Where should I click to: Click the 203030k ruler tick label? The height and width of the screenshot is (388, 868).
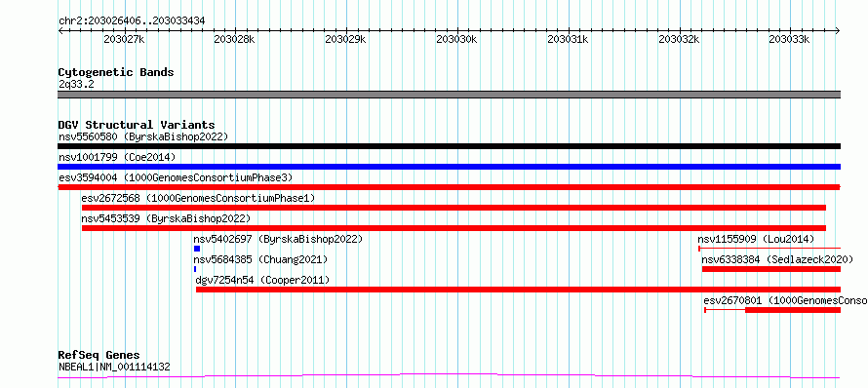456,39
